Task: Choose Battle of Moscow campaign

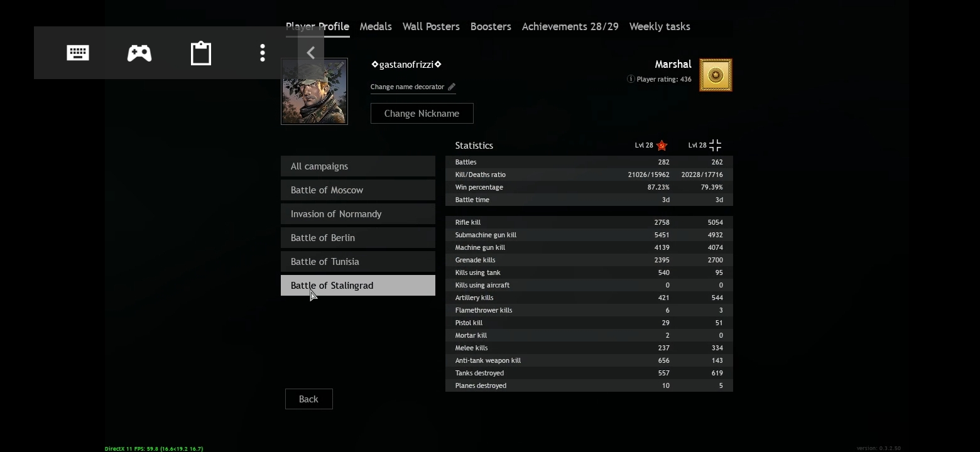Action: [x=357, y=190]
